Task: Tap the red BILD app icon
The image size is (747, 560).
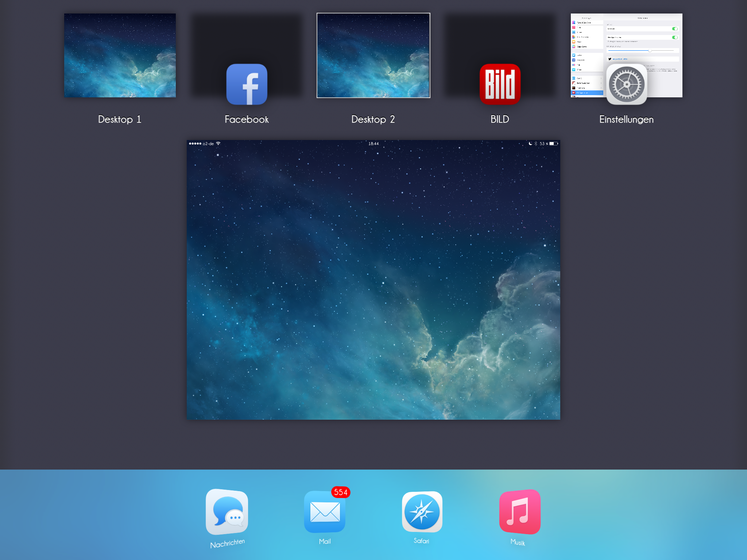Action: click(500, 84)
